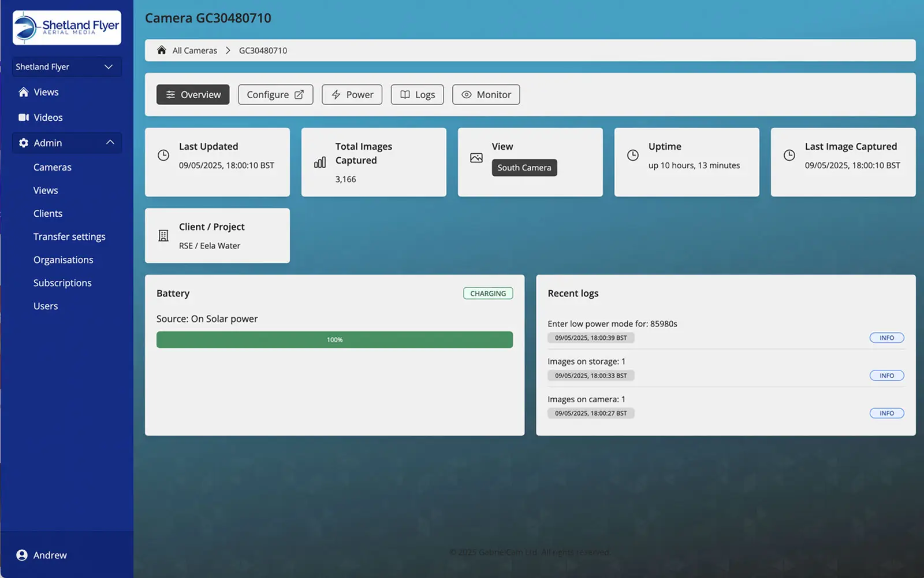Click the CHARGING battery status badge
The image size is (924, 578).
[487, 293]
